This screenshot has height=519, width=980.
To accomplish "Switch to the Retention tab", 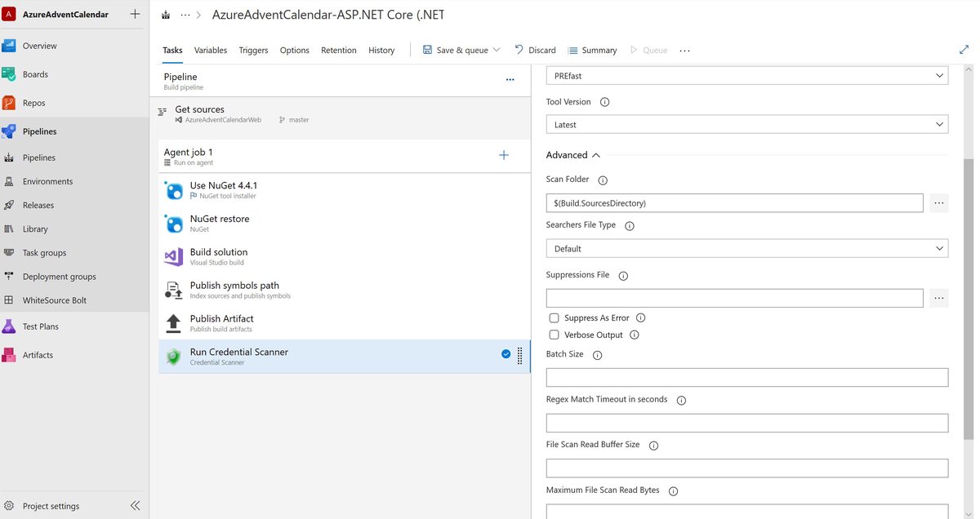I will click(339, 50).
